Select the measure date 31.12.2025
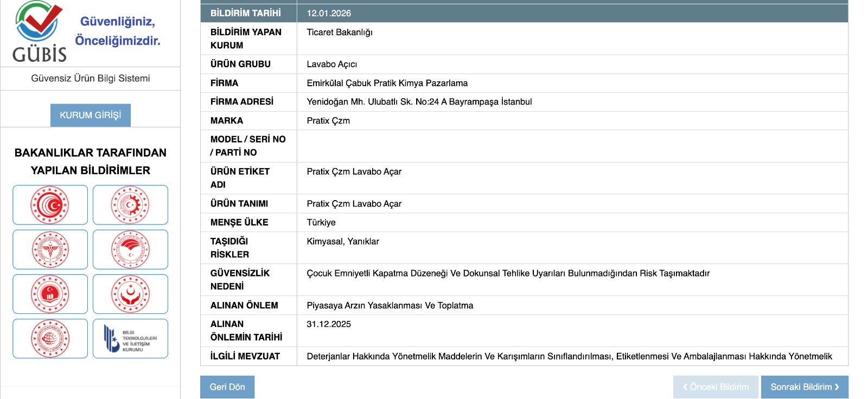Image resolution: width=868 pixels, height=399 pixels. [329, 324]
